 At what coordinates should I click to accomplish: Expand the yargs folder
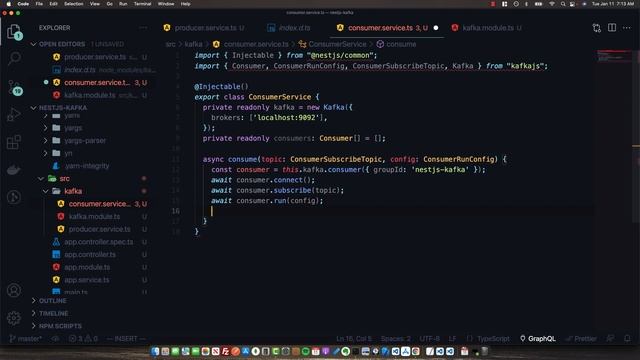tap(73, 128)
